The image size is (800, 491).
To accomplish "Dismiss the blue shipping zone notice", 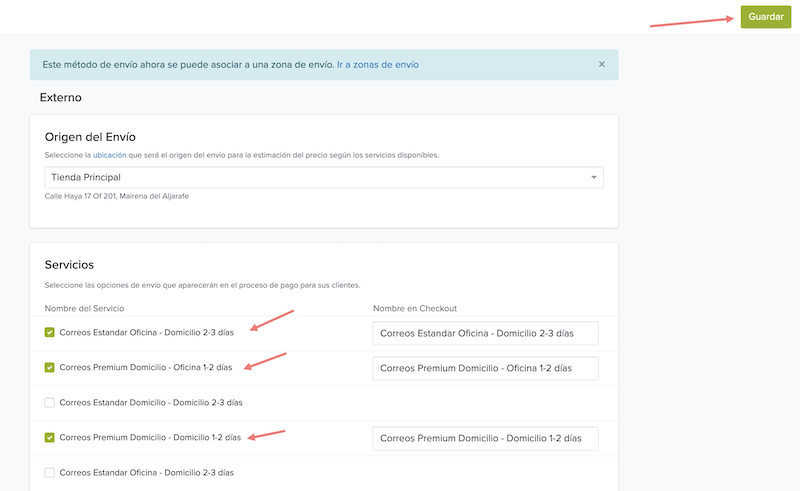I will [601, 64].
